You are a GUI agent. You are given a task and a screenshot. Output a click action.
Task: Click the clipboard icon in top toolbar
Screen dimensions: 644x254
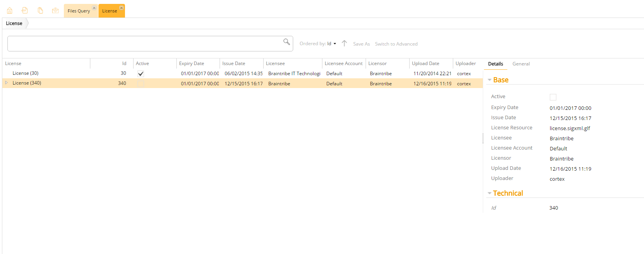tap(40, 11)
